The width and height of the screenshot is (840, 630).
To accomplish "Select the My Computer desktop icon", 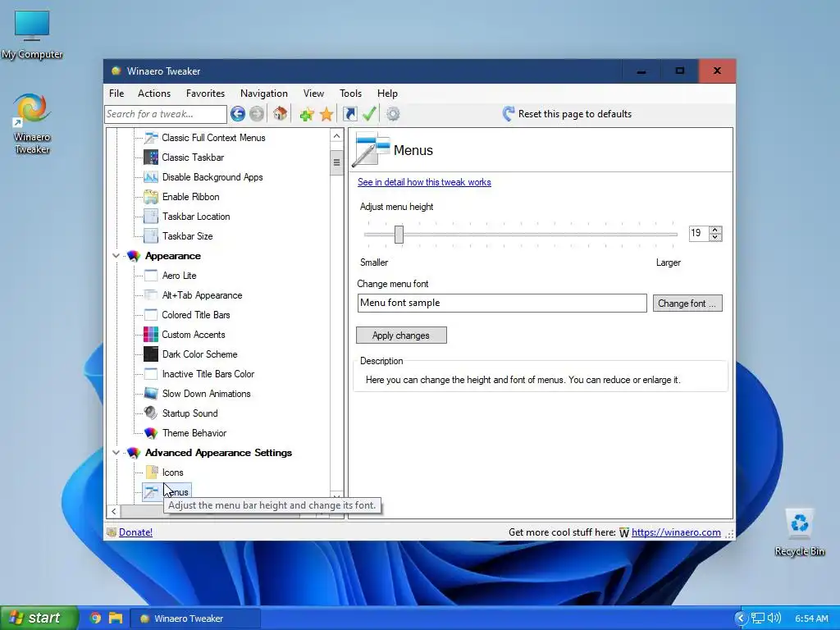I will coord(32,34).
